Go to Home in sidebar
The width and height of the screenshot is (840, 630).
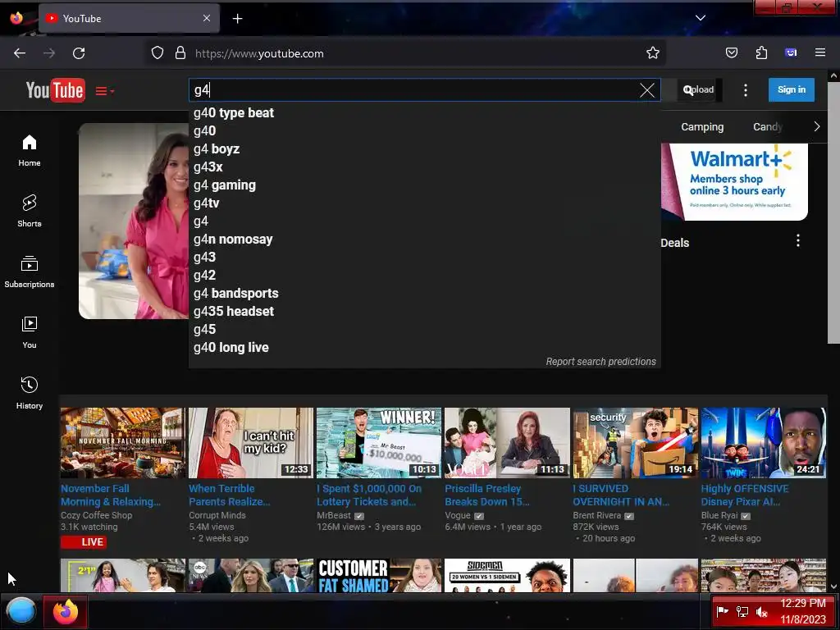(30, 151)
